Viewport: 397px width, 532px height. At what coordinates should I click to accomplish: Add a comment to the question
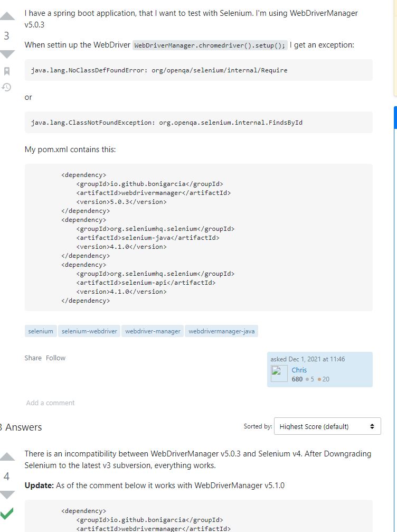tap(50, 403)
